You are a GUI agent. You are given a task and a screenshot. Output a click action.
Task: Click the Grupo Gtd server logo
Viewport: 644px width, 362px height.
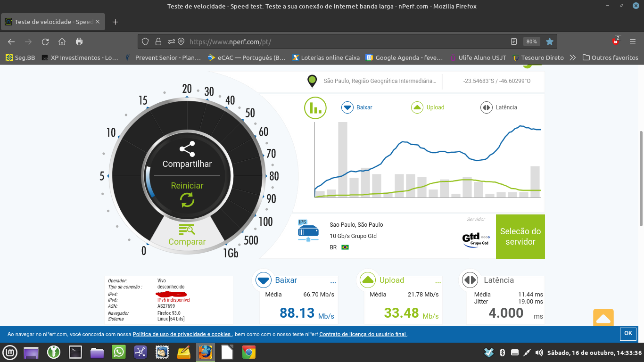476,239
